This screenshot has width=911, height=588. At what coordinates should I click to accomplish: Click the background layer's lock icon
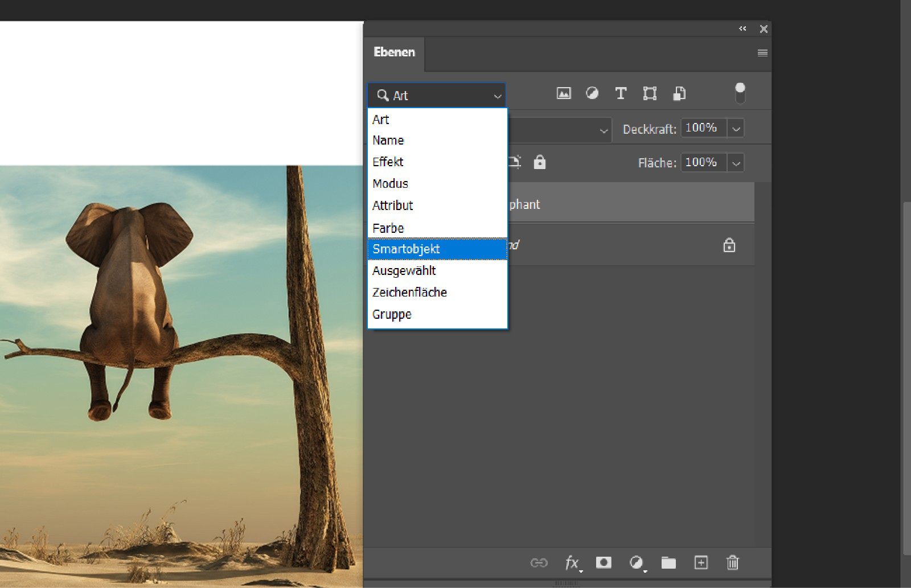[x=729, y=246]
